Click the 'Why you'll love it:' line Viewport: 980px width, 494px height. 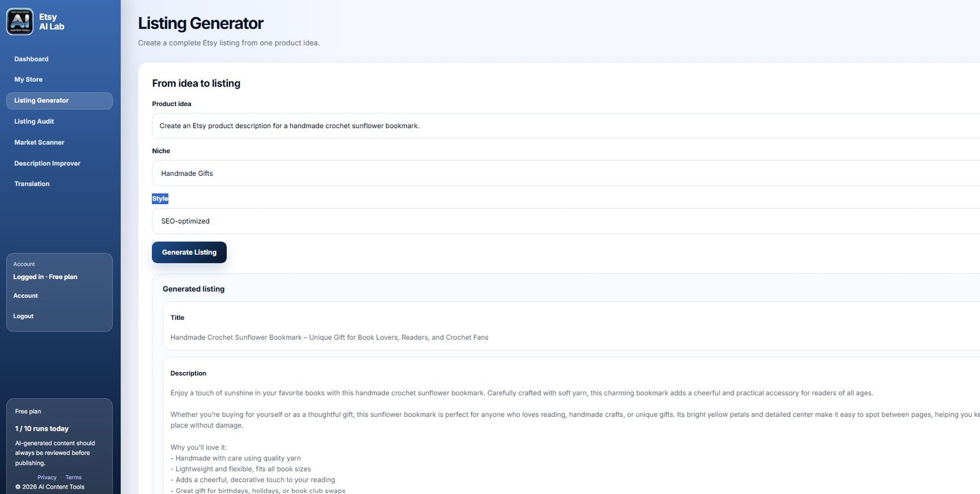(x=198, y=447)
